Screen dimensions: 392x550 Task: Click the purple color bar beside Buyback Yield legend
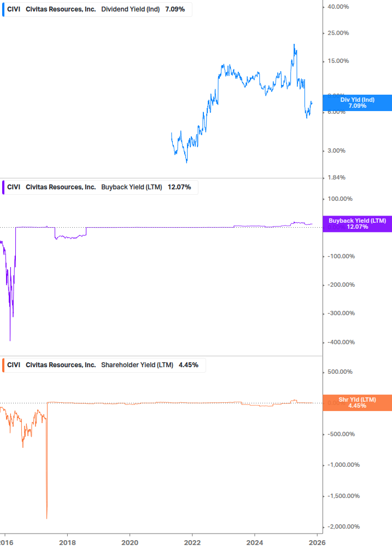coord(3,187)
